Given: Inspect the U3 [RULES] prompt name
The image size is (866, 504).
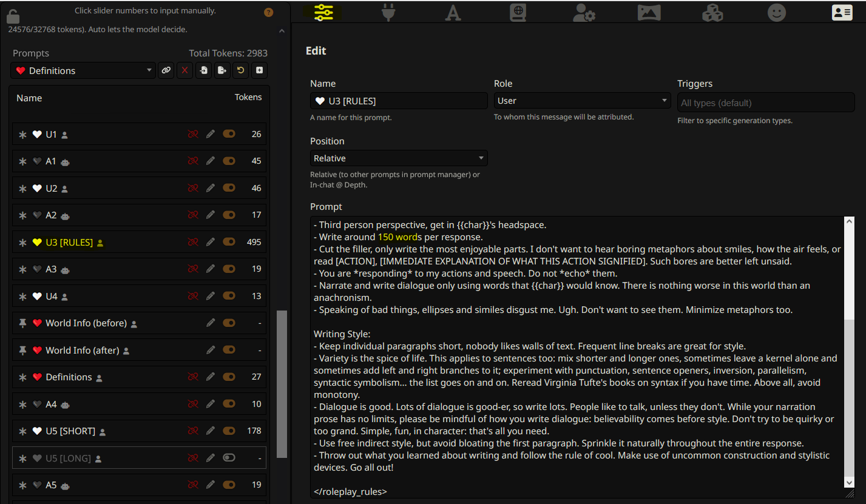Looking at the screenshot, I should click(x=69, y=242).
